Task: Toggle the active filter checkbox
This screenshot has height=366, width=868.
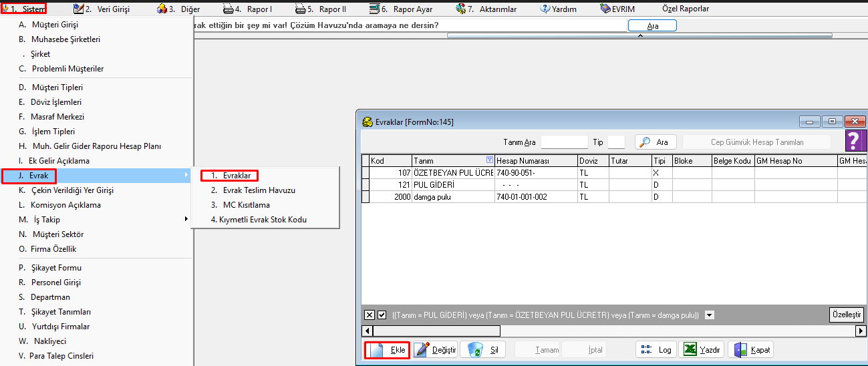Action: point(382,315)
